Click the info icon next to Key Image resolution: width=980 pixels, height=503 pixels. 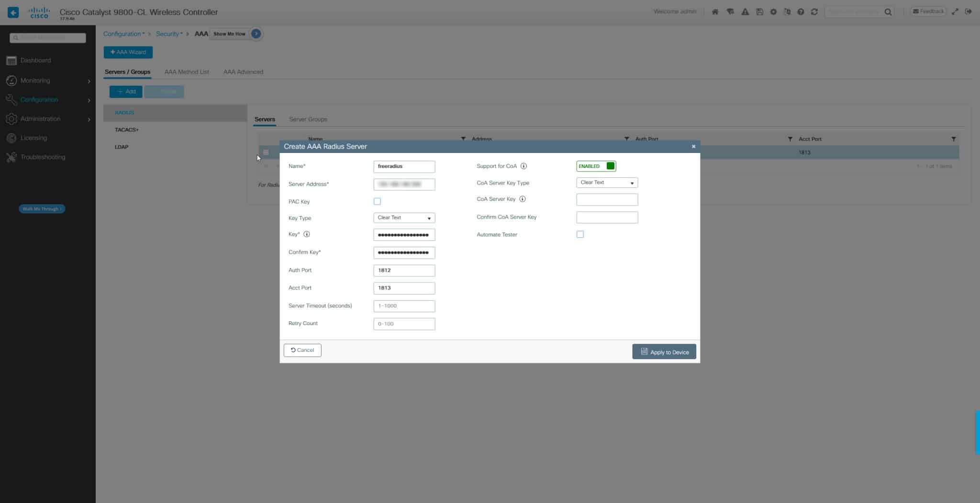point(307,234)
